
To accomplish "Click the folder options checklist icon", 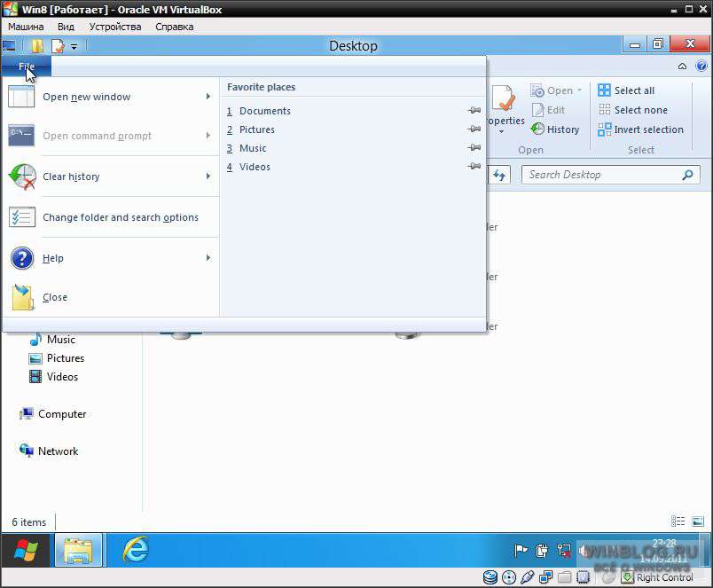I will 22,217.
